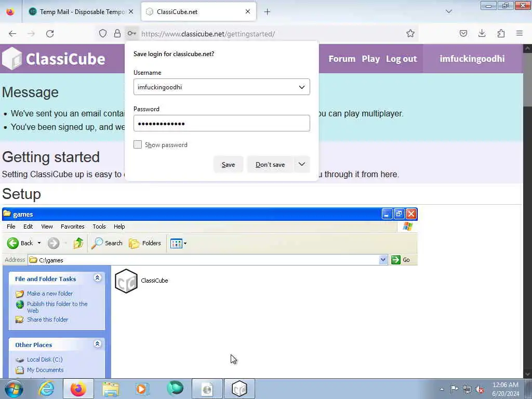This screenshot has height=399, width=532.
Task: Open Internet Explorer from taskbar
Action: click(46, 389)
